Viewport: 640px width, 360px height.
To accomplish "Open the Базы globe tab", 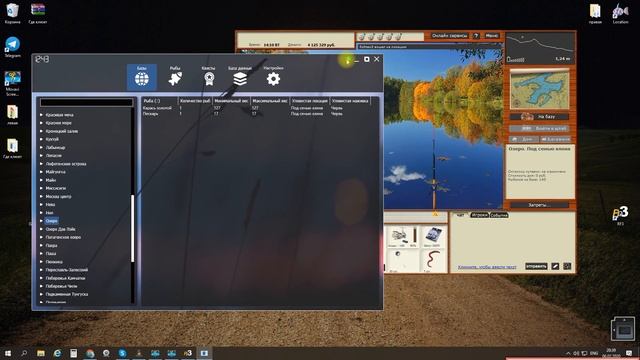I will pyautogui.click(x=142, y=77).
